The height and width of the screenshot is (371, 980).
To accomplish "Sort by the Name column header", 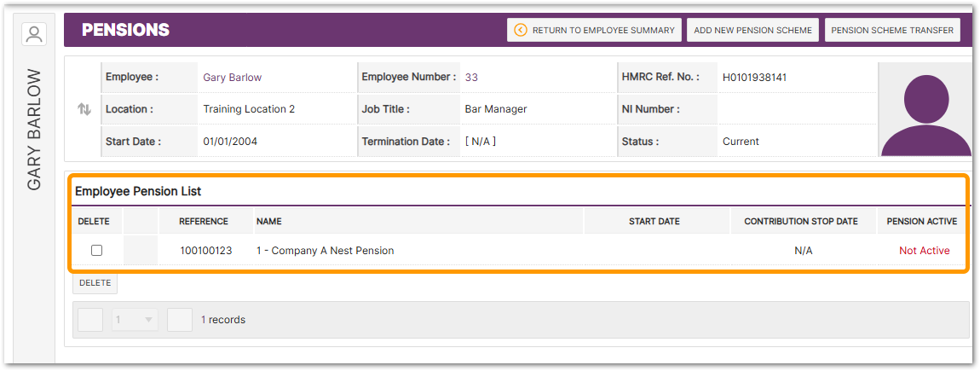I will pos(269,222).
